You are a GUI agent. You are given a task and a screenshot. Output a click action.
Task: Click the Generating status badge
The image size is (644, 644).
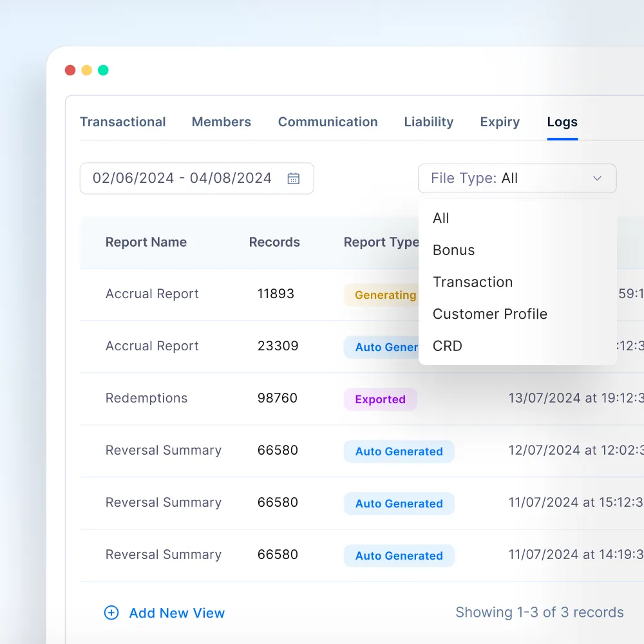click(x=384, y=295)
